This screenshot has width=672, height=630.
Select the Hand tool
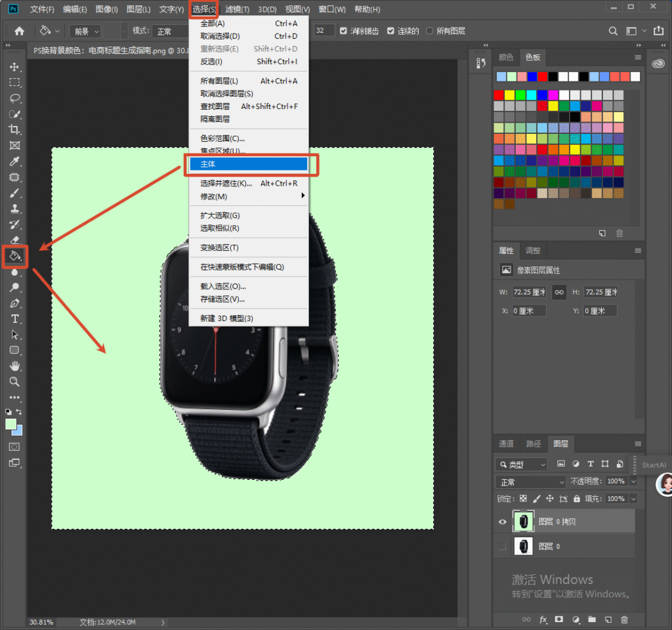tap(14, 366)
